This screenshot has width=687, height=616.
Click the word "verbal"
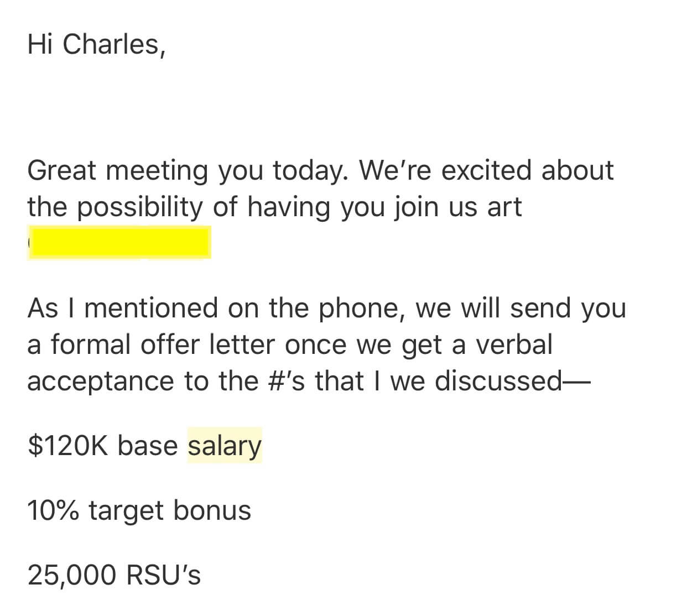tap(514, 344)
